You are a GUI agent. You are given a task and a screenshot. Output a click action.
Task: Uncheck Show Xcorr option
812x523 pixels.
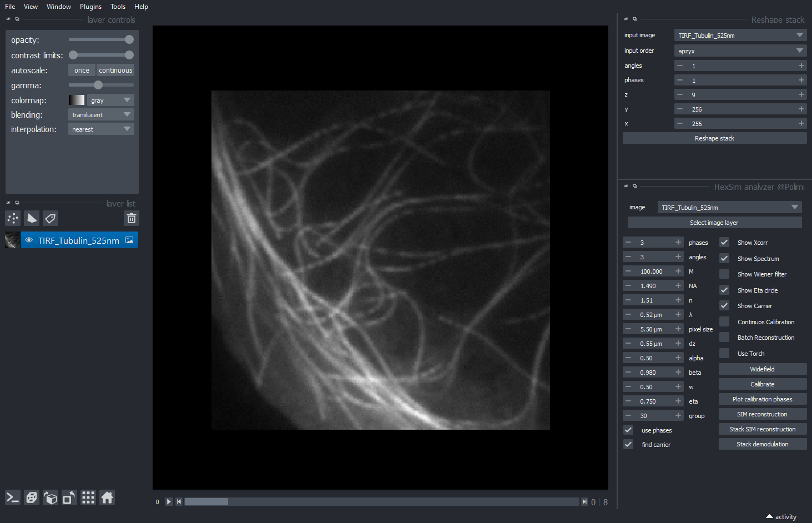[724, 243]
